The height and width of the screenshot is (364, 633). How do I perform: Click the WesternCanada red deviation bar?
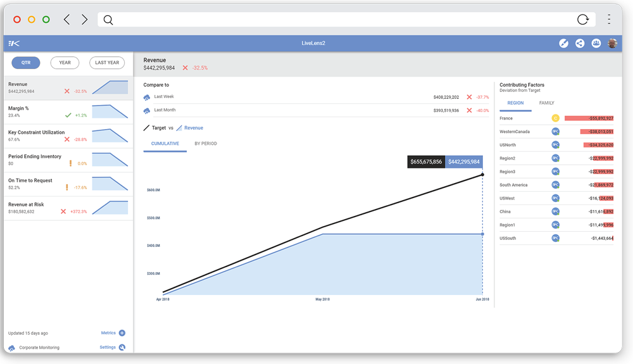596,132
